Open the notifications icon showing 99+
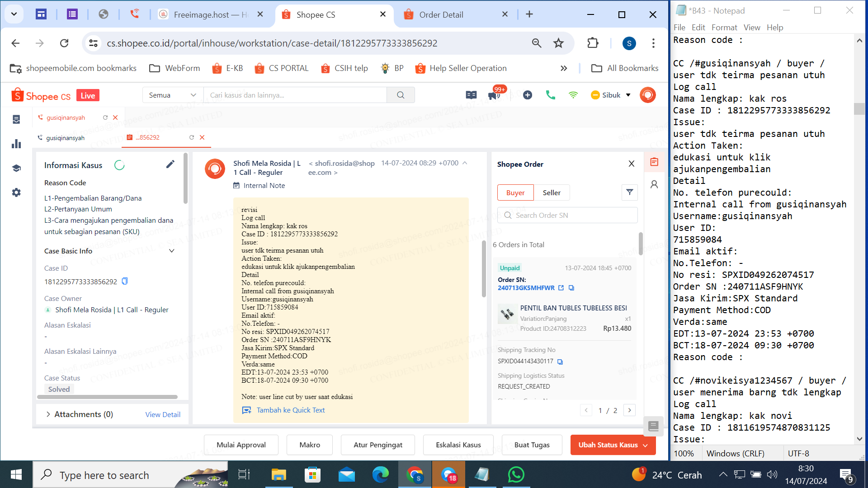The image size is (868, 488). (x=494, y=95)
